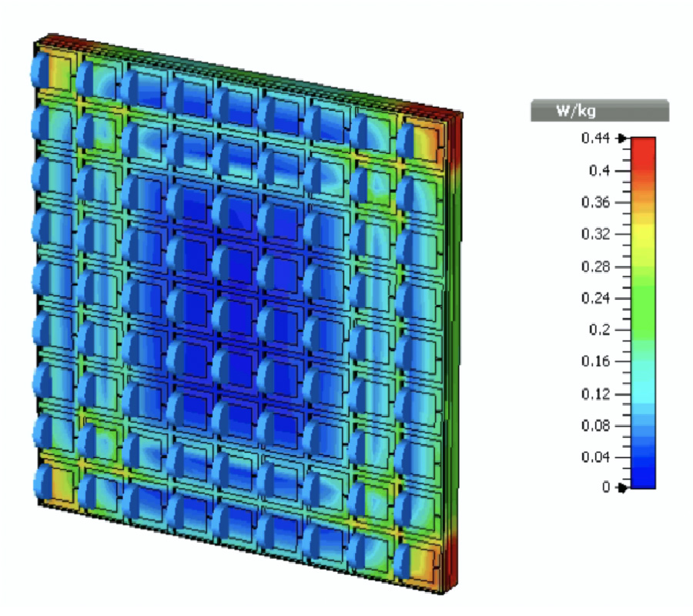Click the 0.16 scale label
This screenshot has width=693, height=616.
point(595,361)
